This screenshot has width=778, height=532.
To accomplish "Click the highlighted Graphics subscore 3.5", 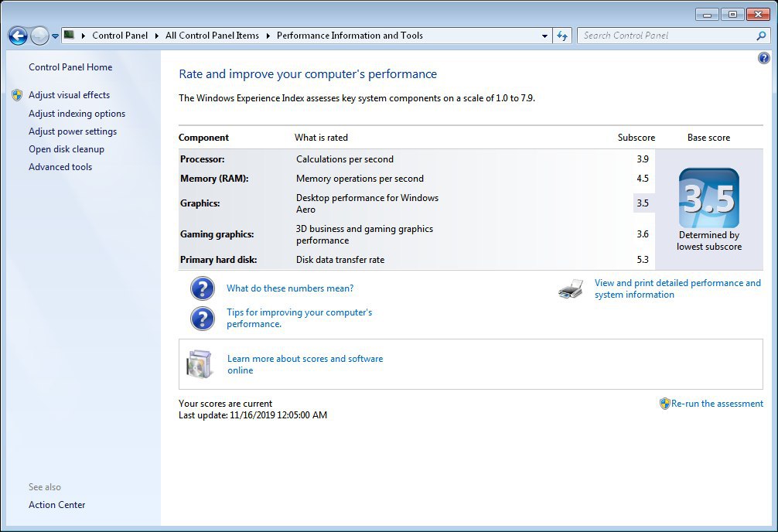I will [643, 203].
